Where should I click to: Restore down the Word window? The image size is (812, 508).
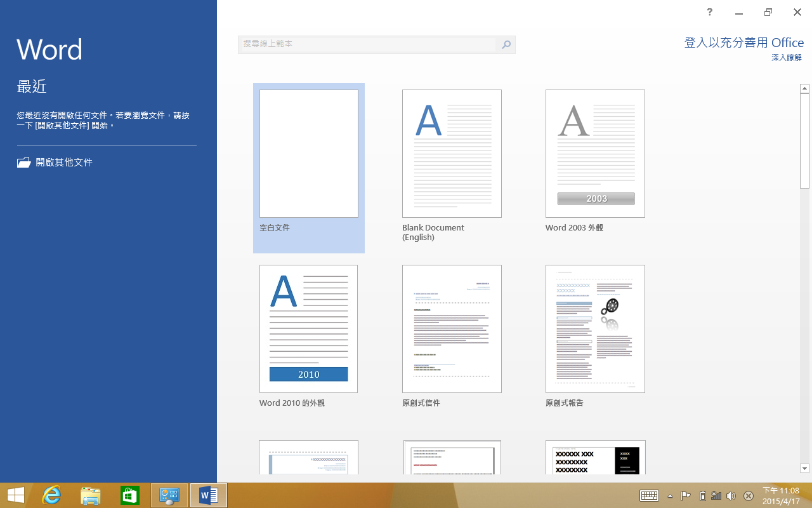[x=768, y=12]
